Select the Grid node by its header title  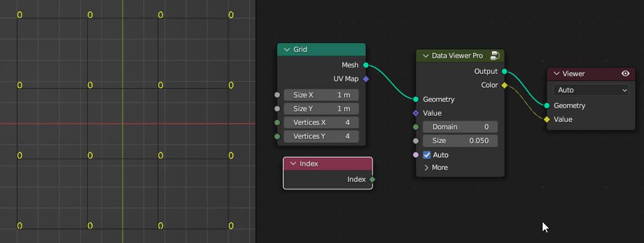tap(300, 49)
